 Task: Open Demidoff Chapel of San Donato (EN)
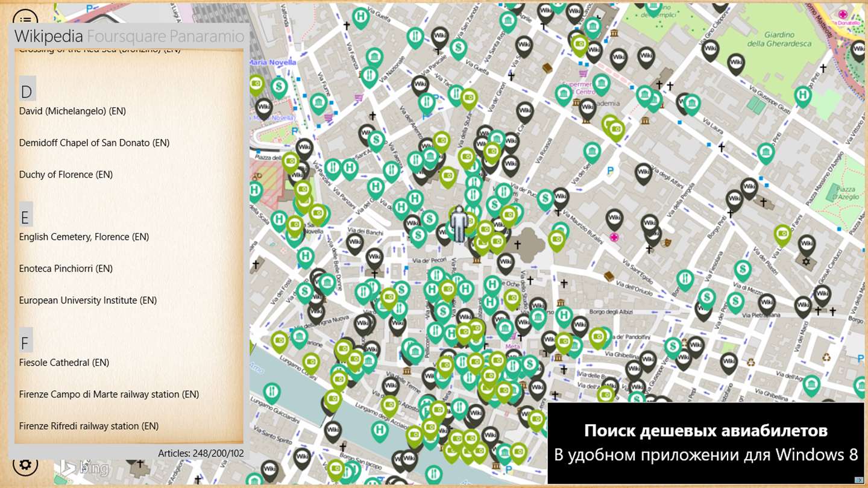tap(94, 143)
